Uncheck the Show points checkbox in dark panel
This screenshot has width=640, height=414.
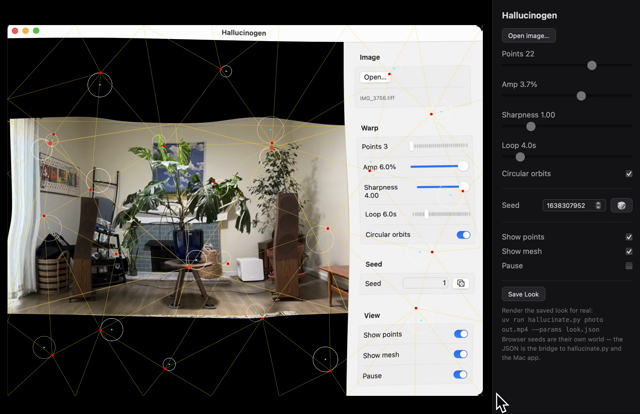coord(629,237)
